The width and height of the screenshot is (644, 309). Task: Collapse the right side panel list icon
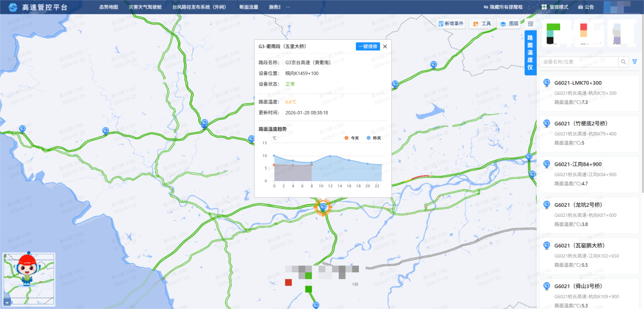tap(530, 24)
